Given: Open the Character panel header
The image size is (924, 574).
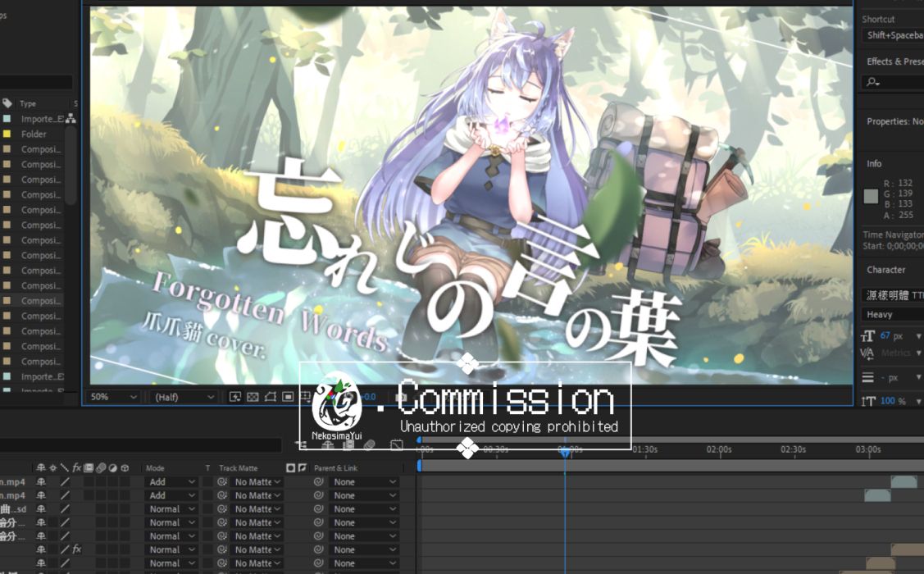Looking at the screenshot, I should pyautogui.click(x=885, y=269).
